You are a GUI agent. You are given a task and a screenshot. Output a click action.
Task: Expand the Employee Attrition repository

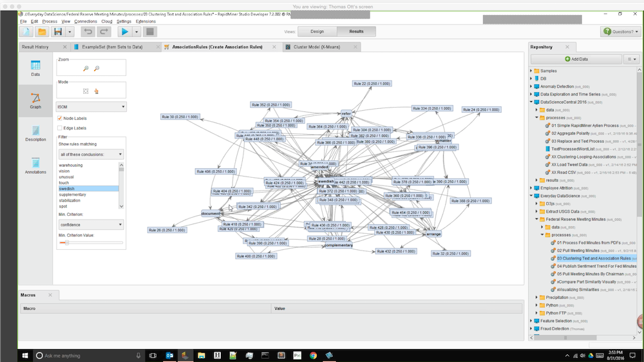pyautogui.click(x=531, y=188)
